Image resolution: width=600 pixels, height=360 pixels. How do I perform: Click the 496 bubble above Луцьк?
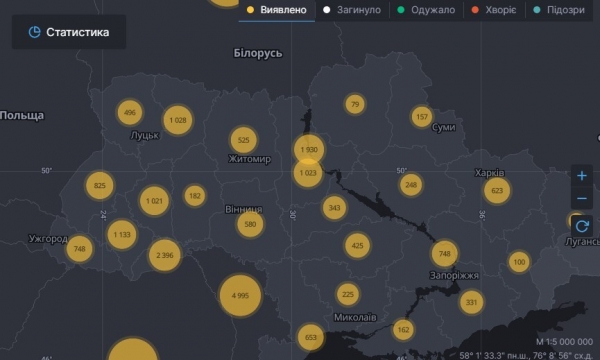(x=130, y=112)
